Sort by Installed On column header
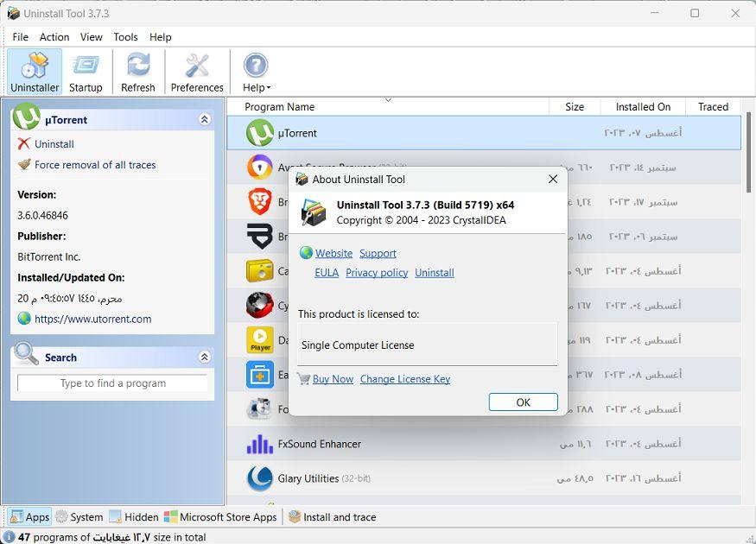The image size is (756, 544). [x=643, y=106]
